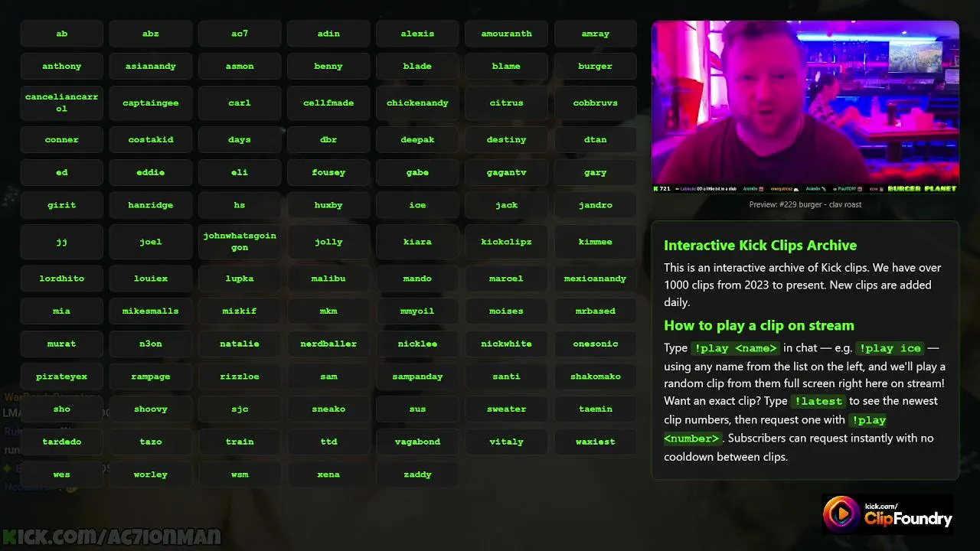Choose the "xena" name tile
Image resolution: width=980 pixels, height=551 pixels.
tap(328, 474)
